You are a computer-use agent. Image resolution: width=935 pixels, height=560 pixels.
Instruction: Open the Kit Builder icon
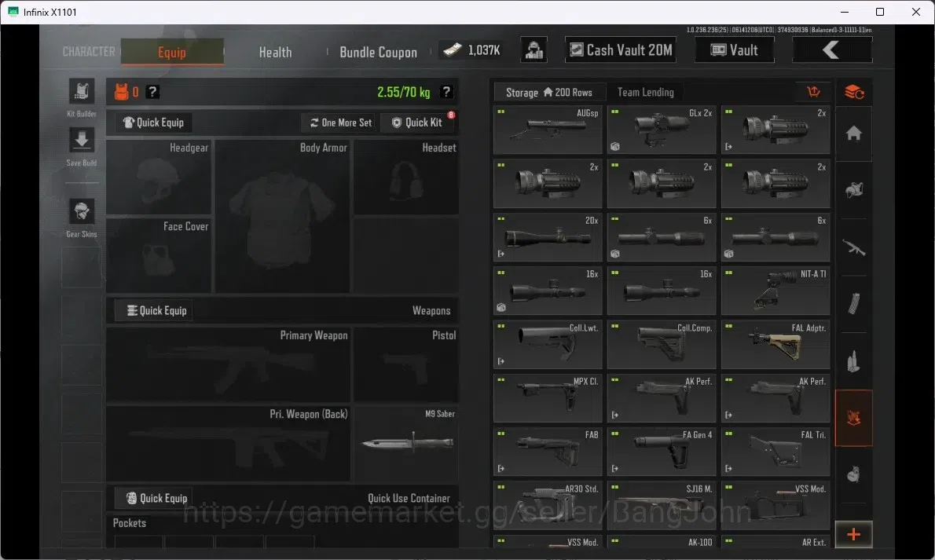pyautogui.click(x=82, y=91)
